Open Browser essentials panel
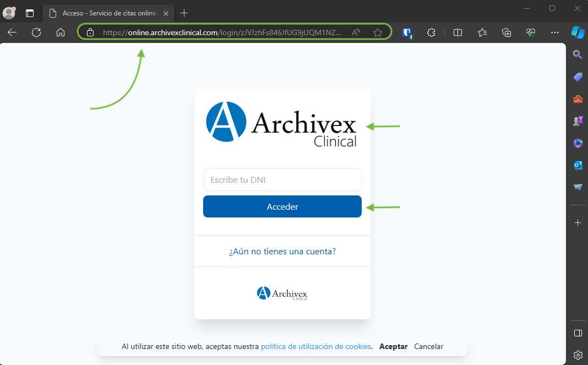The height and width of the screenshot is (365, 588). 530,32
